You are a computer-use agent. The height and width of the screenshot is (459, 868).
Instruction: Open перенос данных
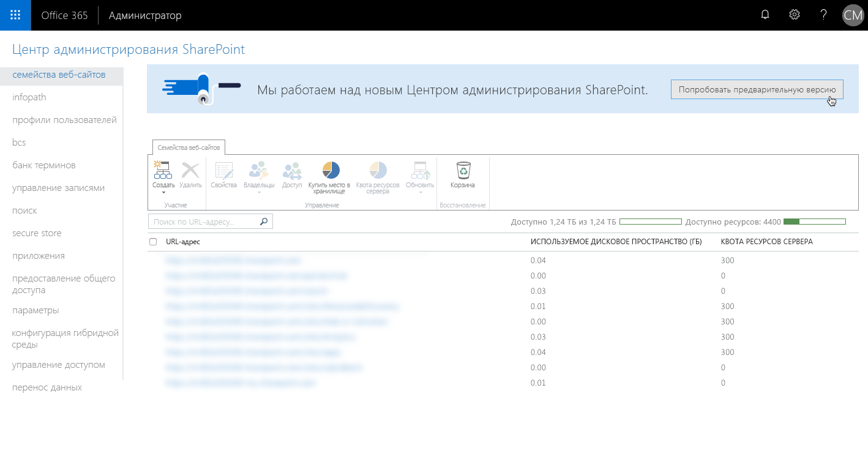[x=47, y=387]
